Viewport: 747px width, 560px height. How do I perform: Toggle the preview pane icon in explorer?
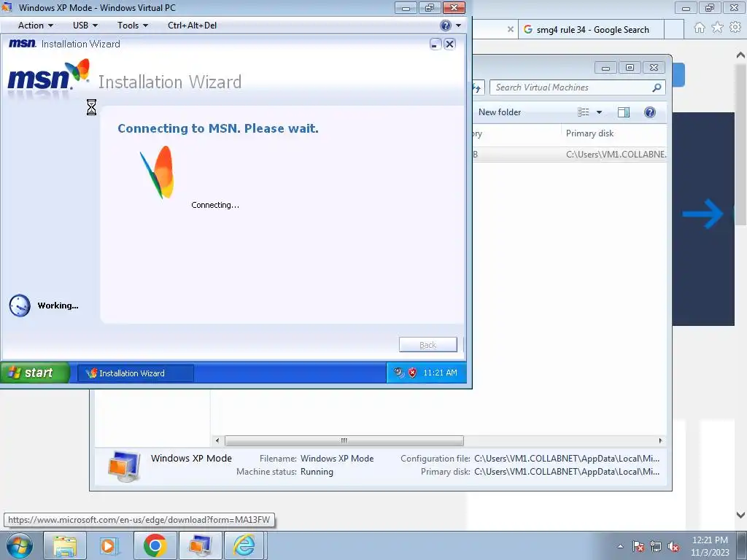623,112
